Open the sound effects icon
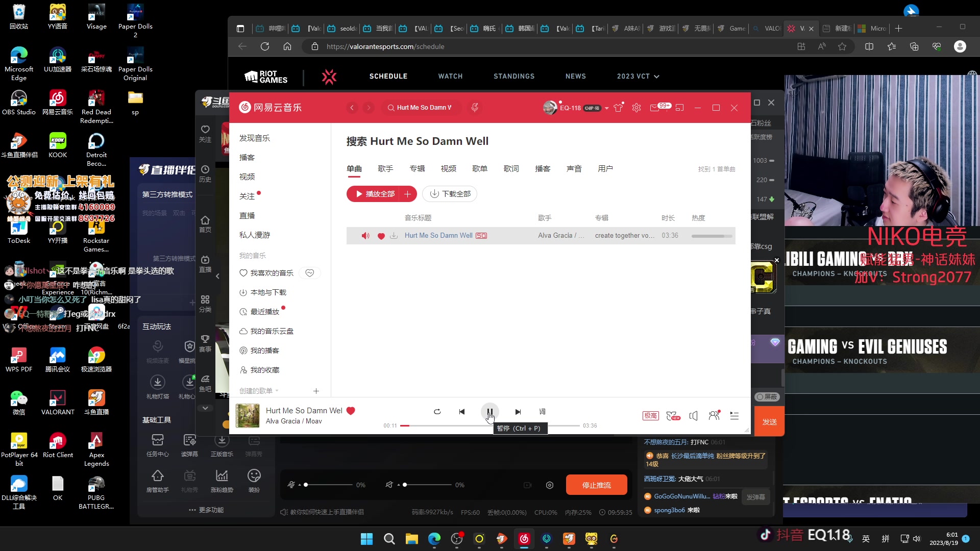Viewport: 980px width, 551px height. pyautogui.click(x=673, y=416)
